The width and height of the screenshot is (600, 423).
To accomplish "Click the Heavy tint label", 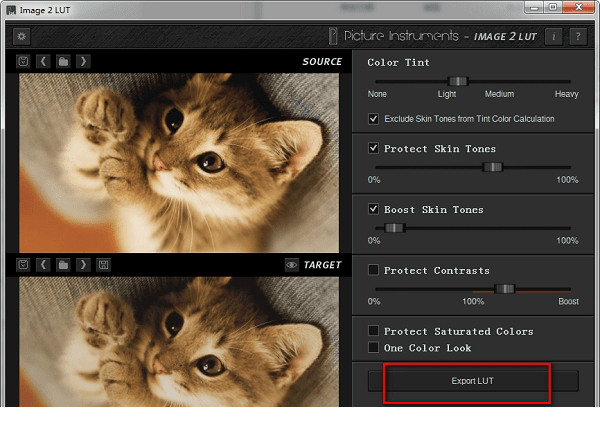I will [566, 94].
